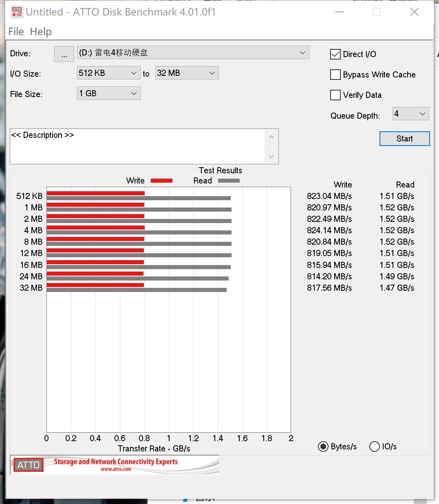439x504 pixels.
Task: Click the browse drive '...' button
Action: (x=64, y=53)
